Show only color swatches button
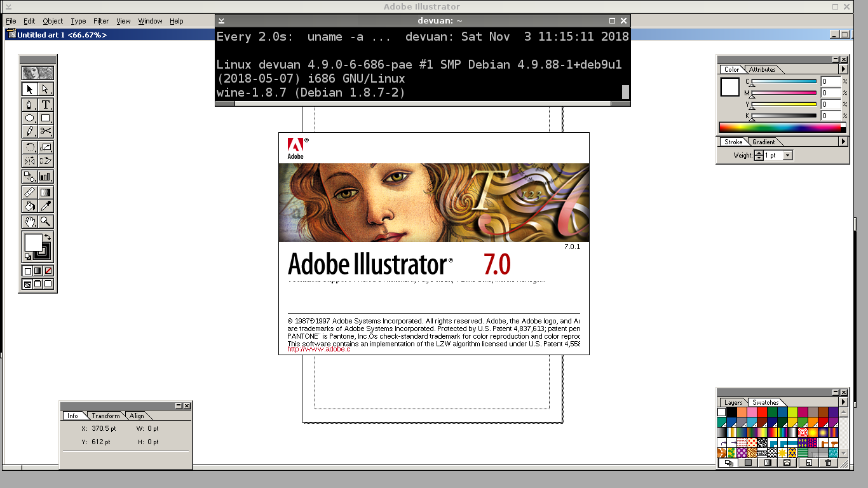 [x=748, y=463]
